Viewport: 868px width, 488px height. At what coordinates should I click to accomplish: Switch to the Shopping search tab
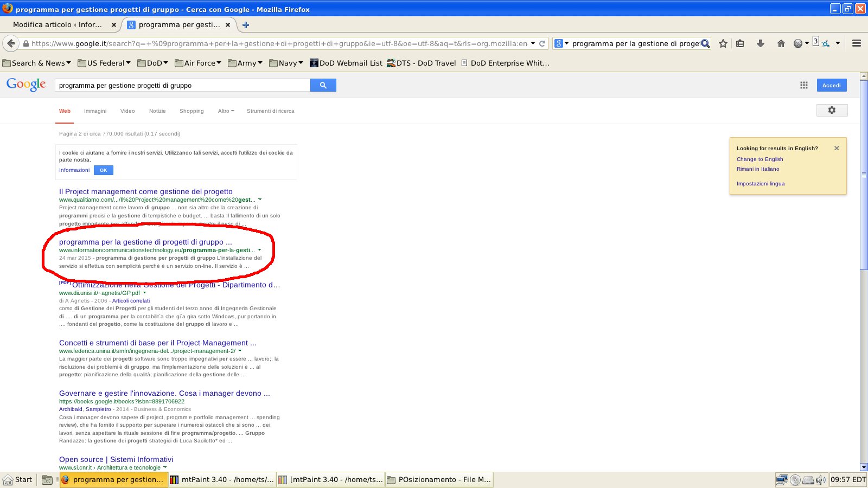(192, 111)
